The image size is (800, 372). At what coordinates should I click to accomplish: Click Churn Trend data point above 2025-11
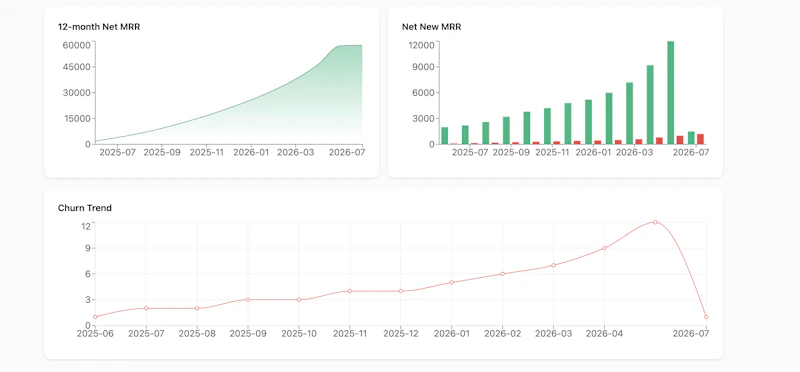(x=350, y=291)
